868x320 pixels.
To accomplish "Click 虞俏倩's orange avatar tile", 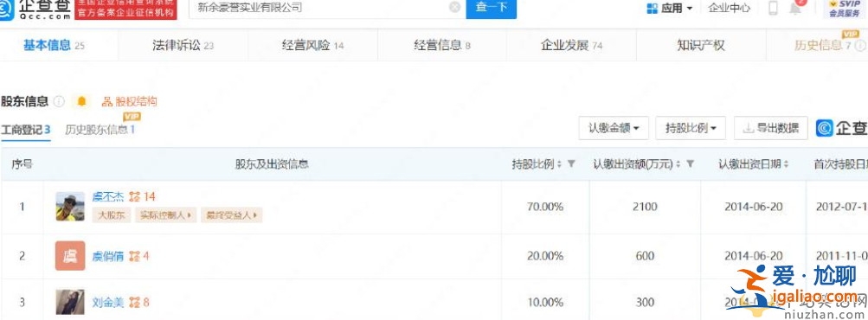I will 70,256.
